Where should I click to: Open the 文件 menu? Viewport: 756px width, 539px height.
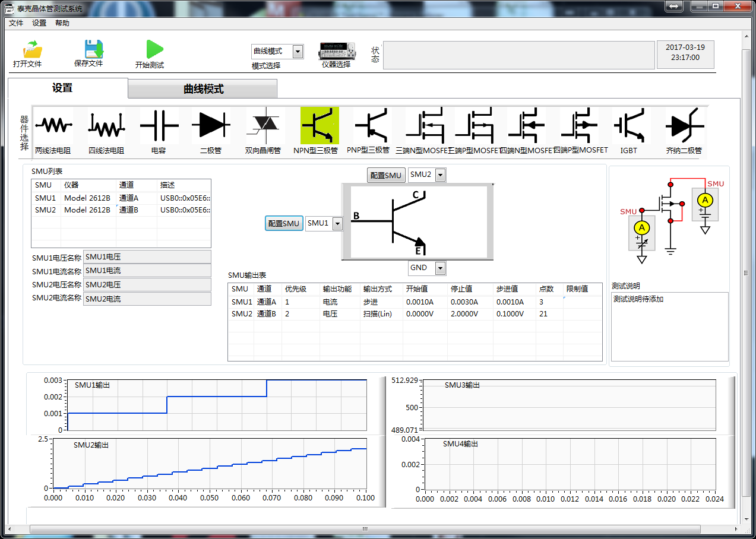16,23
